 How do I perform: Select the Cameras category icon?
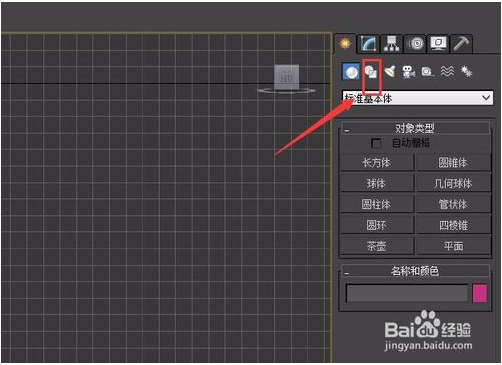coord(409,72)
